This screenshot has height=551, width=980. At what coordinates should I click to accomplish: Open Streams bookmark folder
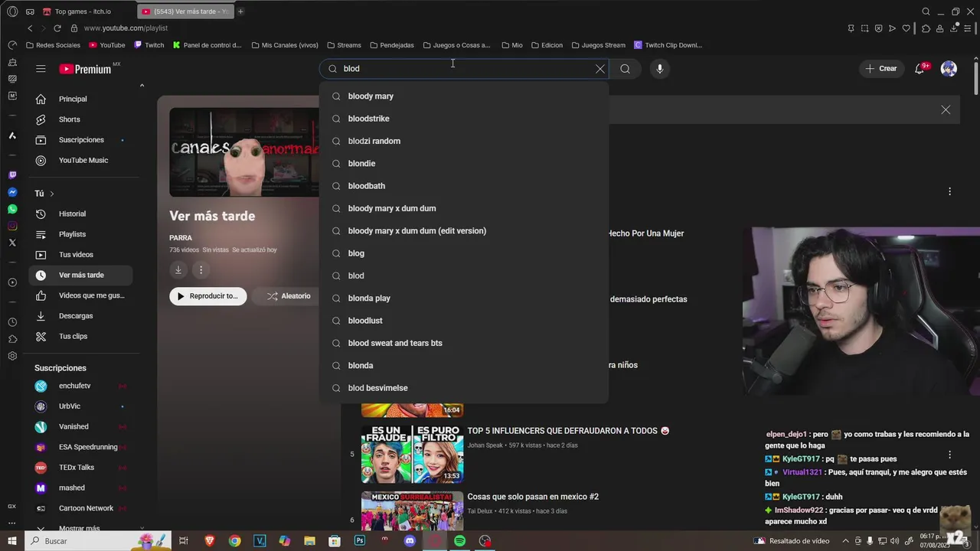pos(344,45)
